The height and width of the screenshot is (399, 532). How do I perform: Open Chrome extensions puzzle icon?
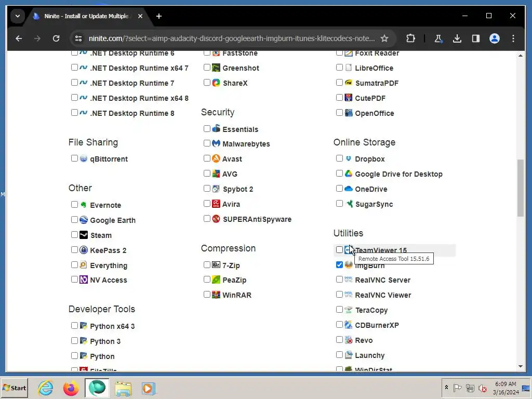[410, 38]
